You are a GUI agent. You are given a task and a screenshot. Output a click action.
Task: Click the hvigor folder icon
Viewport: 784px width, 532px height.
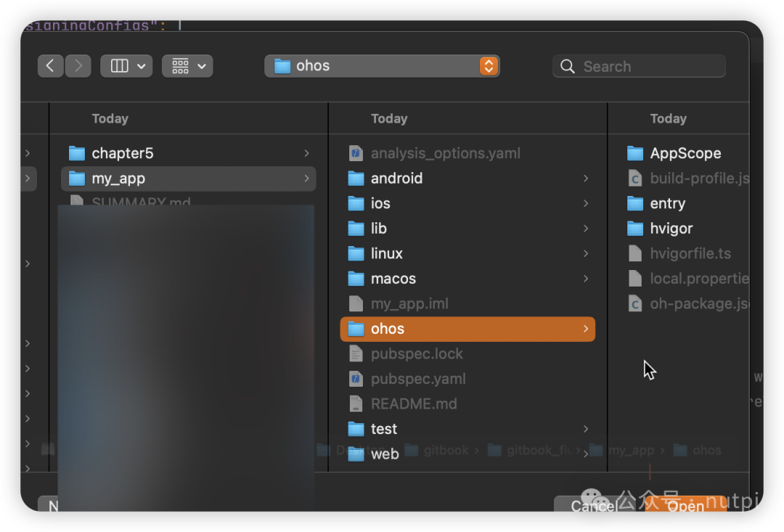[x=635, y=228]
